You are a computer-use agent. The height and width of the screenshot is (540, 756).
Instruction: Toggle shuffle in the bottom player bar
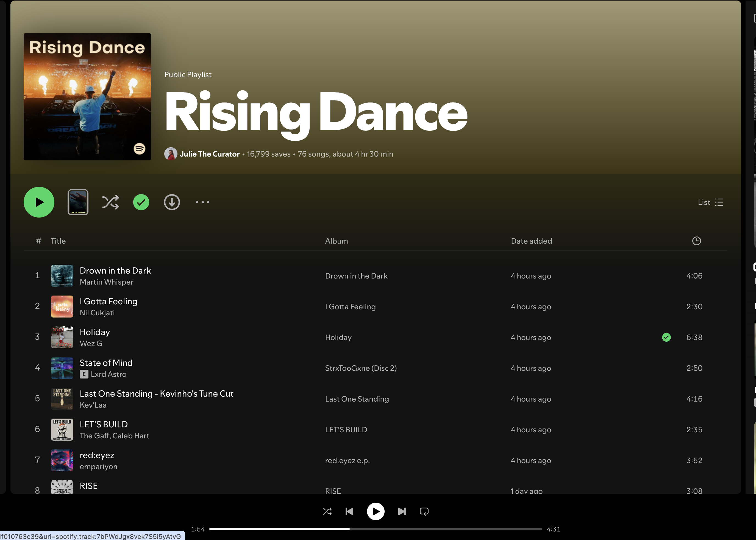pyautogui.click(x=327, y=511)
